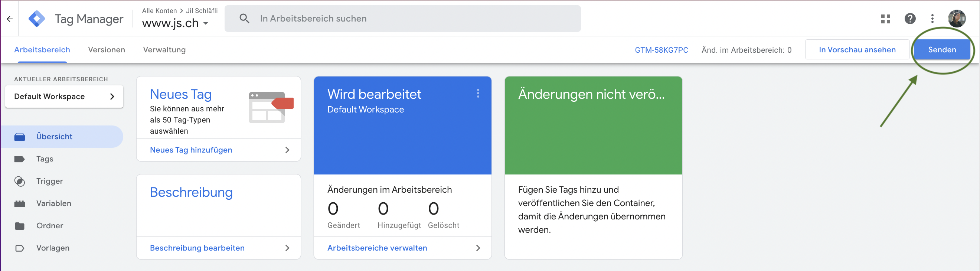Screen dimensions: 980x271
Task: Open the Google apps grid icon
Action: pos(885,19)
